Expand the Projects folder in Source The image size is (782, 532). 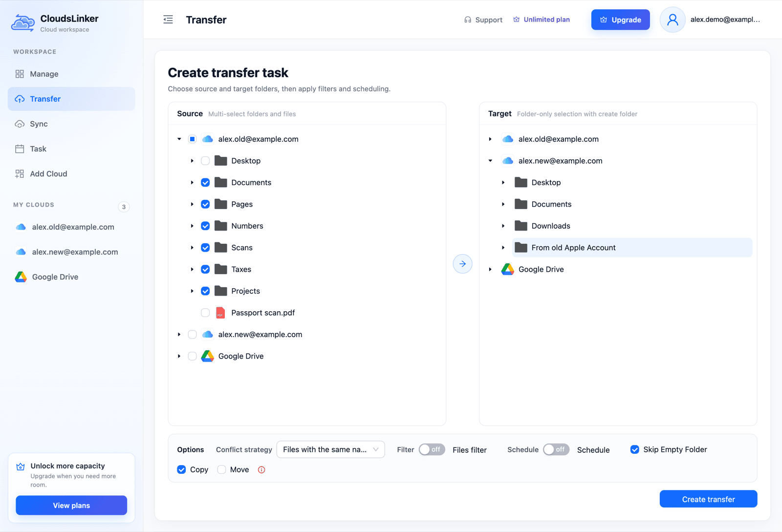pos(192,291)
